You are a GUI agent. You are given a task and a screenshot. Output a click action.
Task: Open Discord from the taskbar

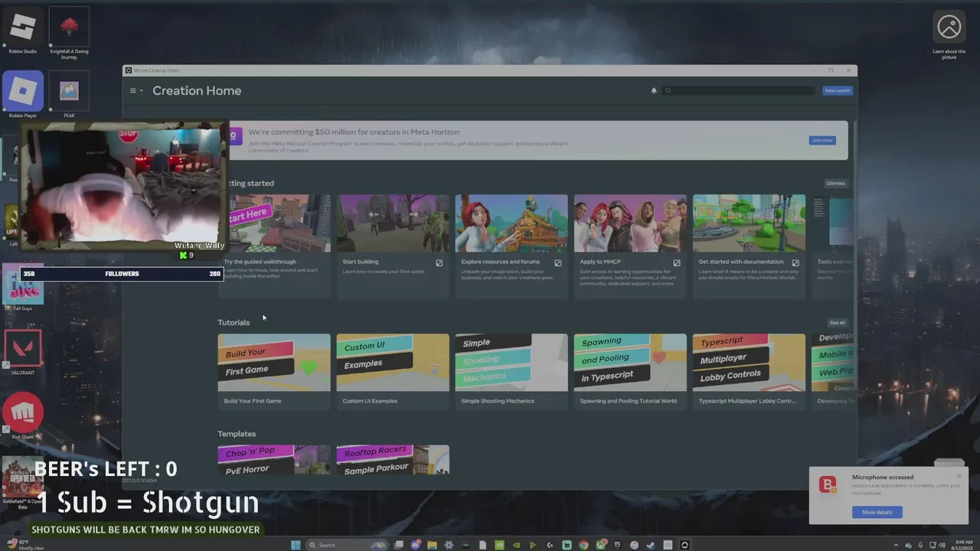point(416,545)
